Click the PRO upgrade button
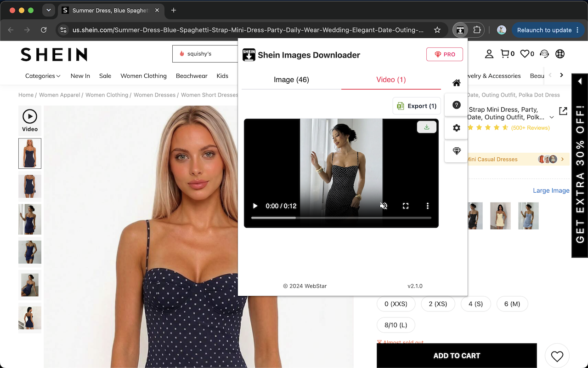The image size is (588, 368). pyautogui.click(x=445, y=54)
